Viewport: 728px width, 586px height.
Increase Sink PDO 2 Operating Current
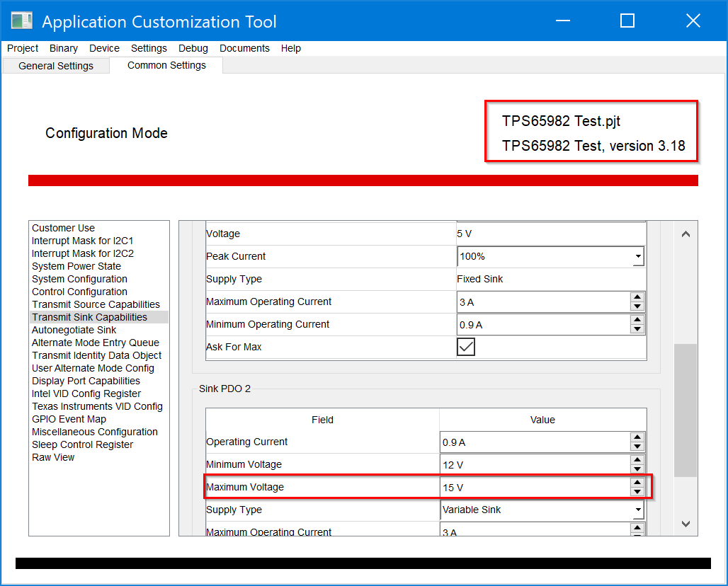tap(637, 437)
